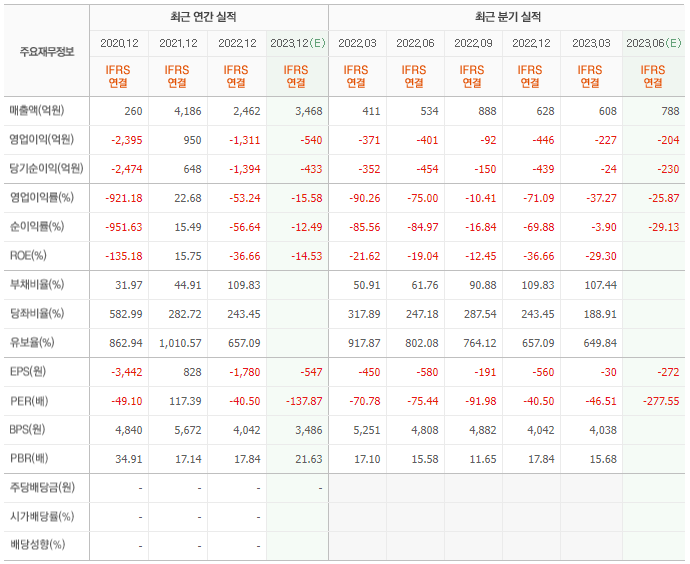This screenshot has width=690, height=564.
Task: Click the 31.97 debt ratio value
Action: tap(129, 286)
